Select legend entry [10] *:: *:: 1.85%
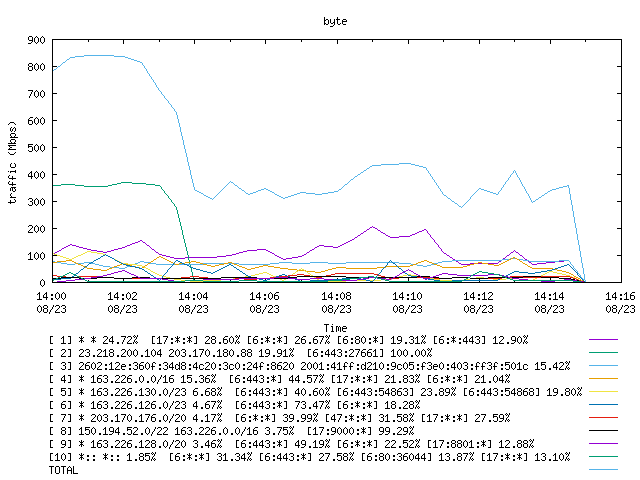The width and height of the screenshot is (640, 480). coord(309,458)
